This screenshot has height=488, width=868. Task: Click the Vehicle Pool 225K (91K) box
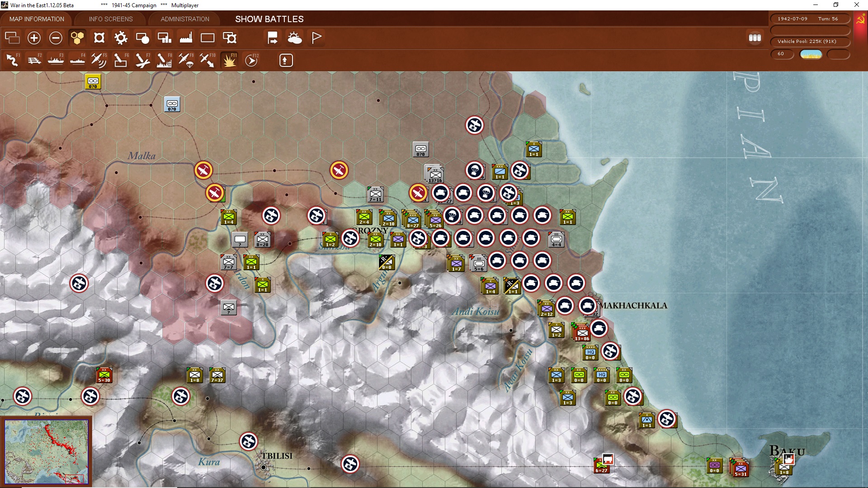click(x=810, y=42)
